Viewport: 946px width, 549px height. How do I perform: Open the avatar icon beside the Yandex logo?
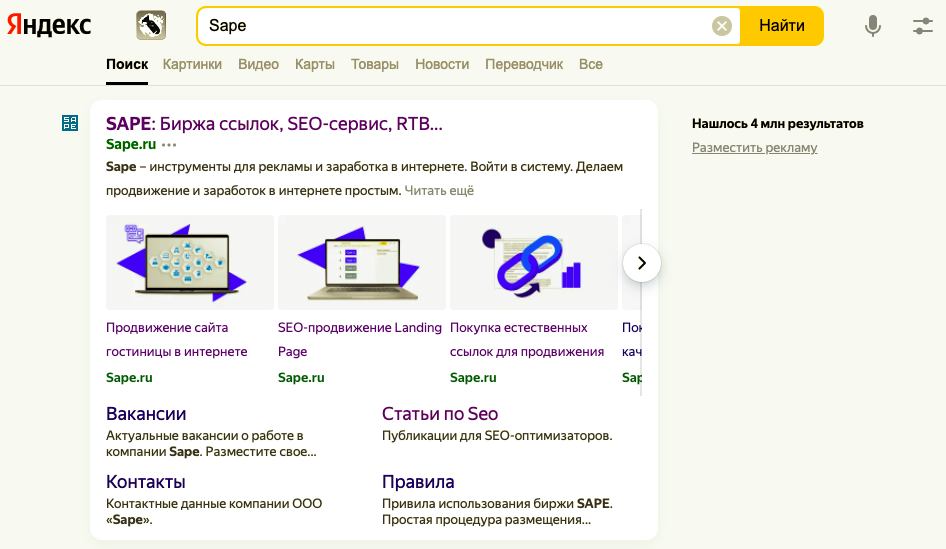pos(151,25)
